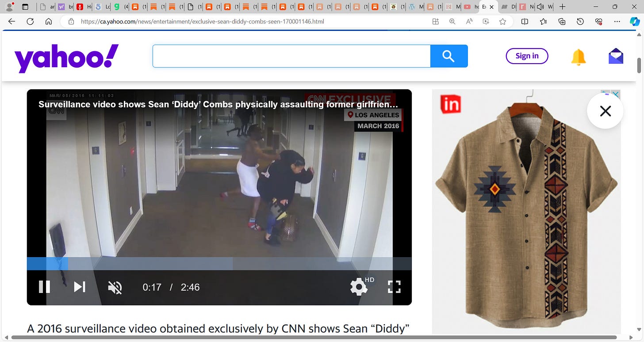Open browser History
Image resolution: width=644 pixels, height=342 pixels.
pos(580,21)
